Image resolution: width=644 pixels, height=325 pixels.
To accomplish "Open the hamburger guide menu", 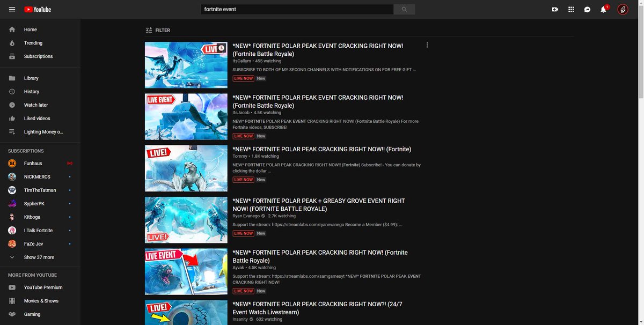I will (12, 9).
